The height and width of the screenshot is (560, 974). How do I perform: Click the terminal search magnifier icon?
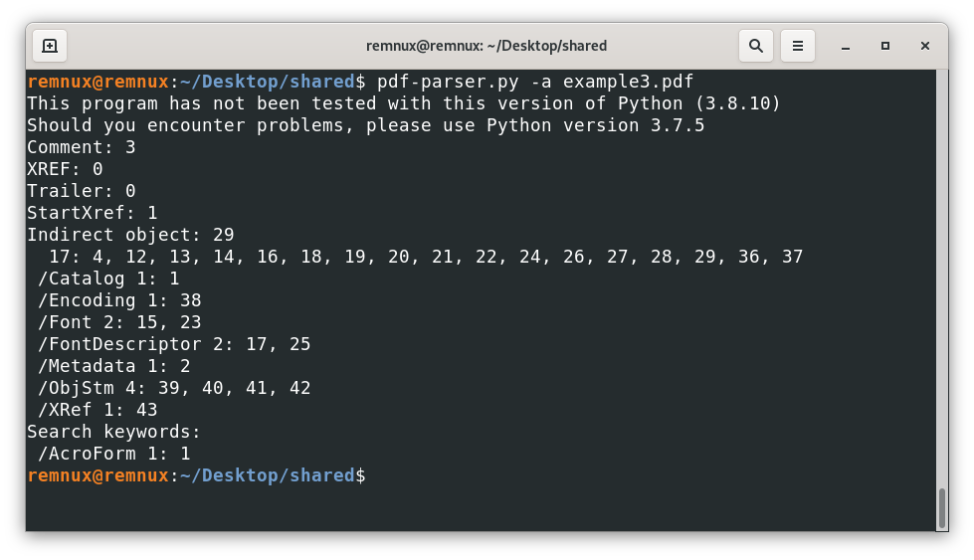pos(756,46)
